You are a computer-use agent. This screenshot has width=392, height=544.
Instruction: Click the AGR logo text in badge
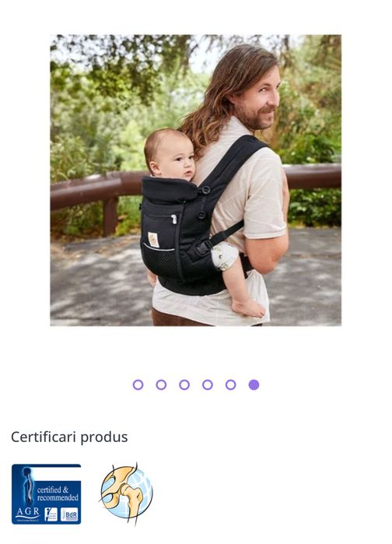point(28,512)
